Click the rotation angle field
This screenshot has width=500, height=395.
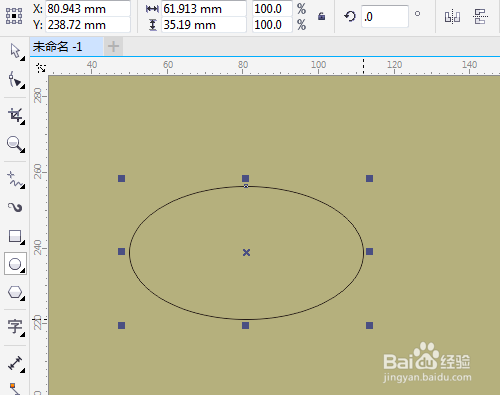tap(385, 16)
